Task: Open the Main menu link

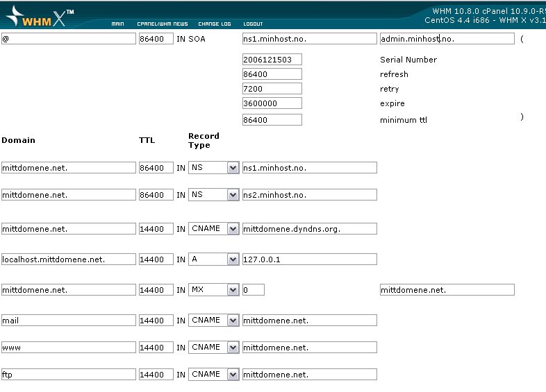Action: click(117, 24)
